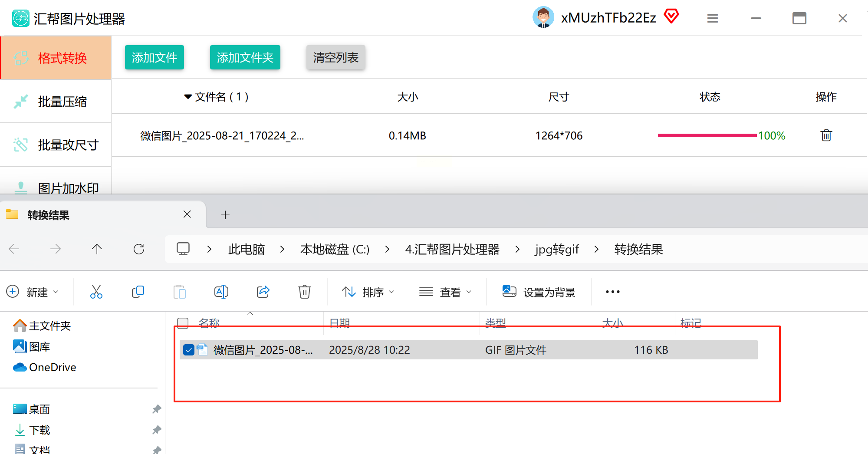Delete the converted file using the trash icon in 操作 column
Viewport: 868px width, 454px height.
pyautogui.click(x=826, y=135)
